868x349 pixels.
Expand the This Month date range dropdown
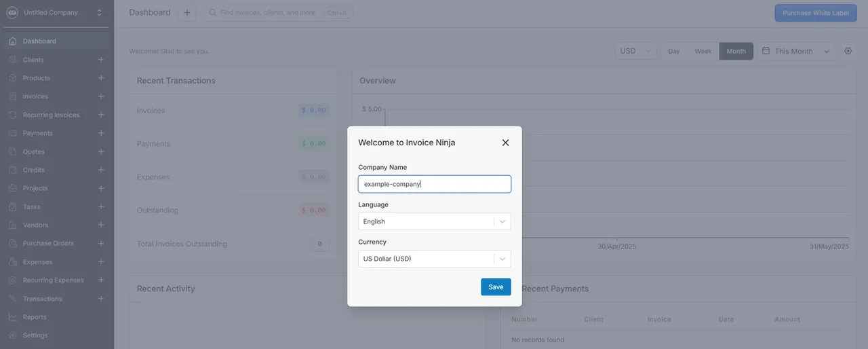[796, 51]
